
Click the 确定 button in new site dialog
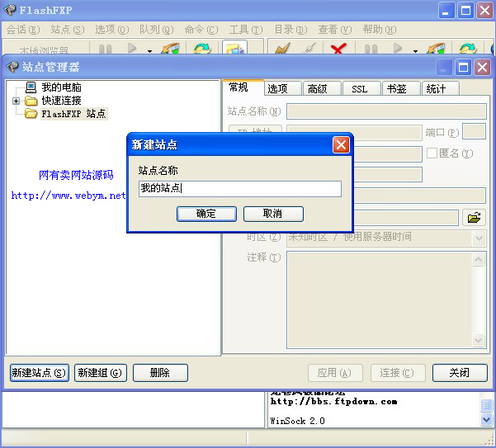[x=206, y=214]
